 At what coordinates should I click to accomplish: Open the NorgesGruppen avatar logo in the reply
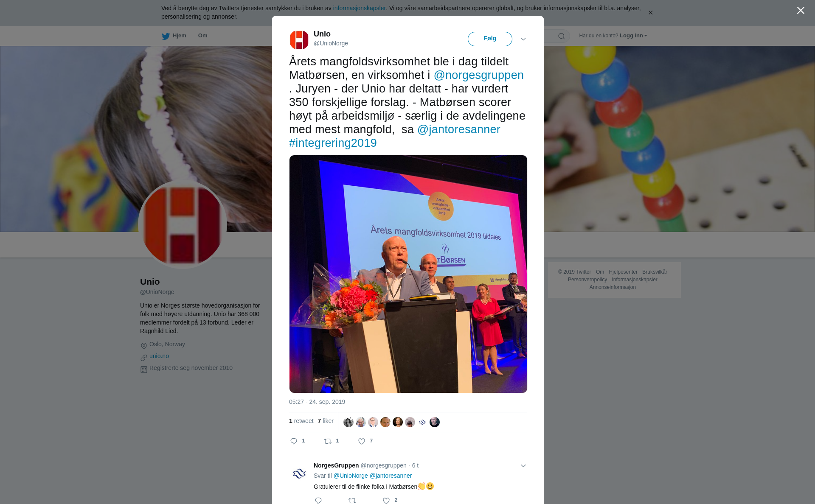299,473
